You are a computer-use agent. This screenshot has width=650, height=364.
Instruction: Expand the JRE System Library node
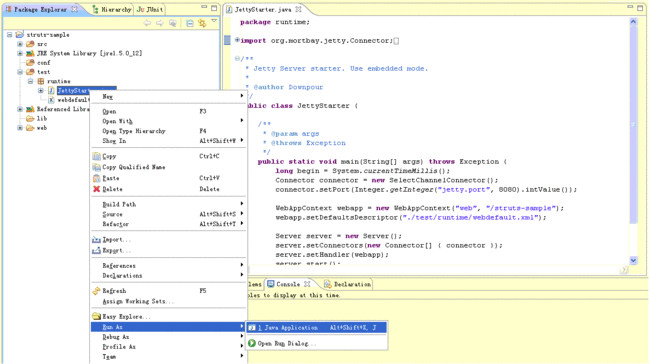[20, 53]
